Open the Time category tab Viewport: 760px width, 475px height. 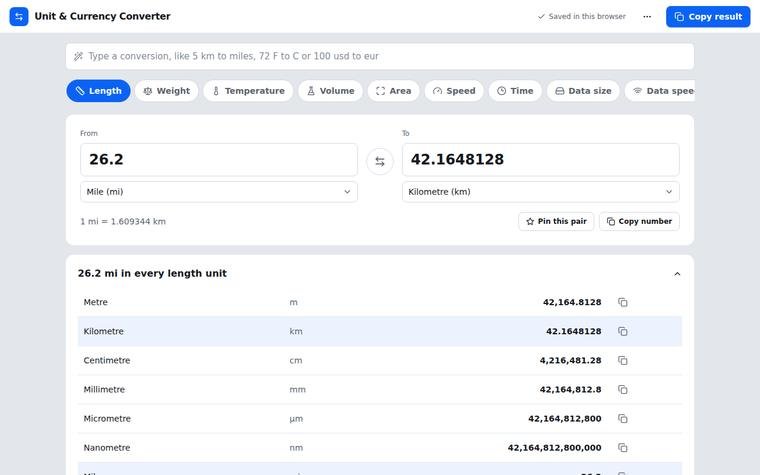(515, 91)
